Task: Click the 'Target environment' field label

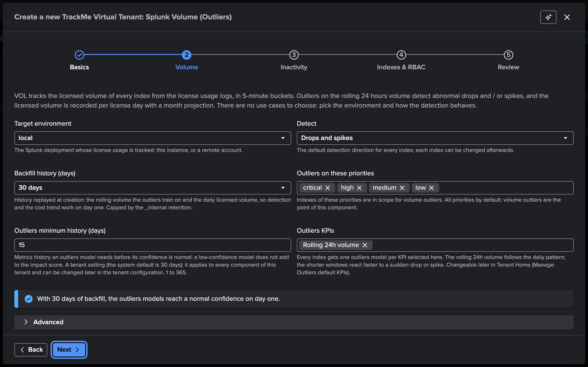Action: (x=43, y=124)
